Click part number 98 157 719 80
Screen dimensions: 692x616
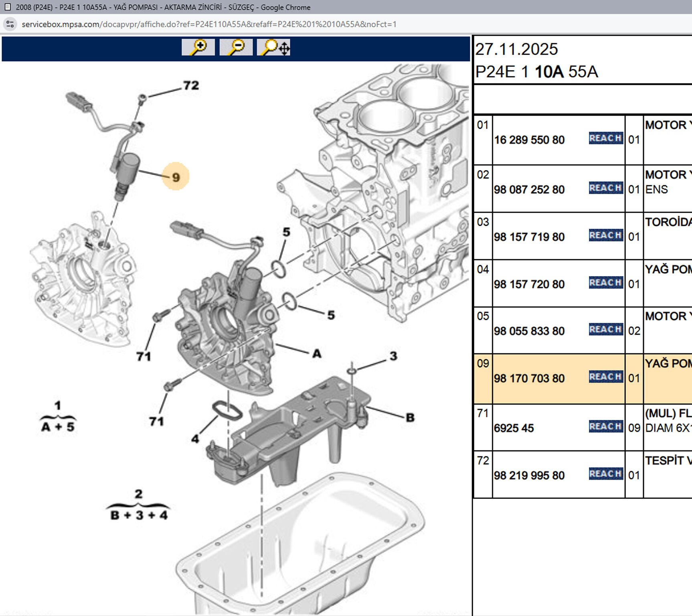[x=529, y=237]
